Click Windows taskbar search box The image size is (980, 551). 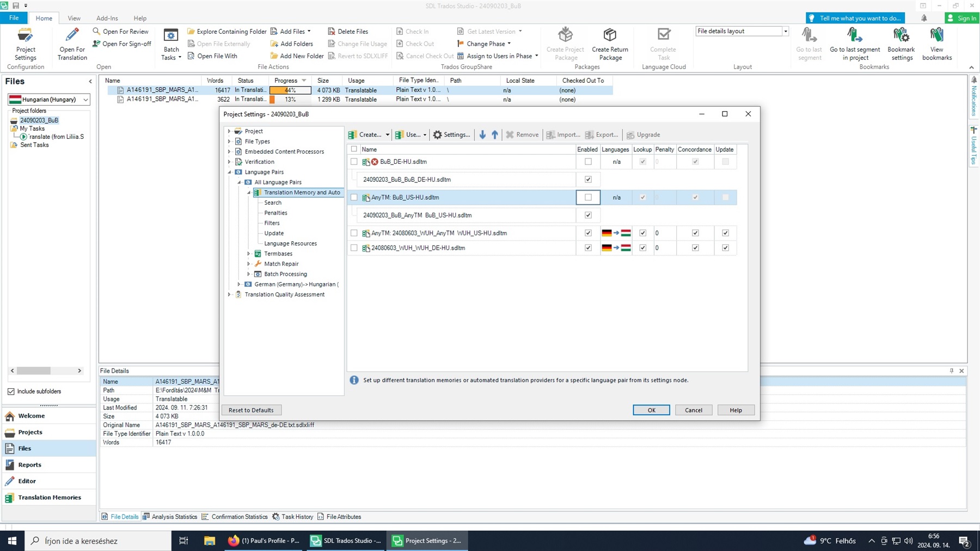(x=98, y=541)
